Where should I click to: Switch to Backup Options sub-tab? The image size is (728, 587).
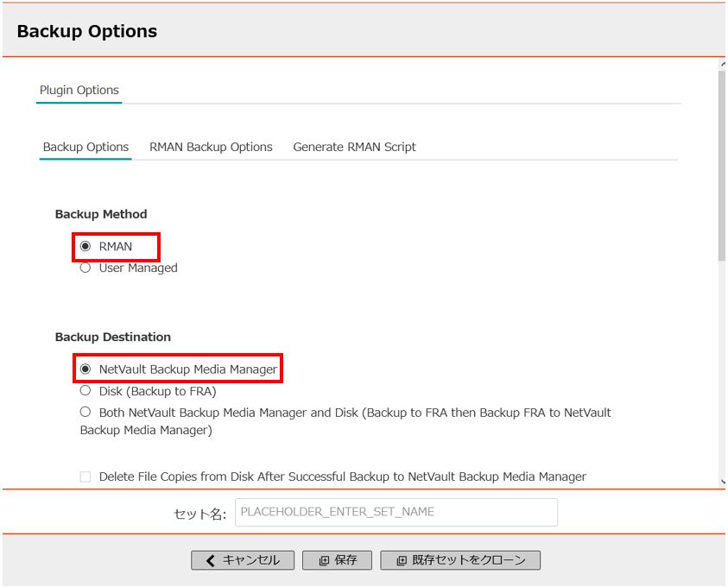pos(85,147)
